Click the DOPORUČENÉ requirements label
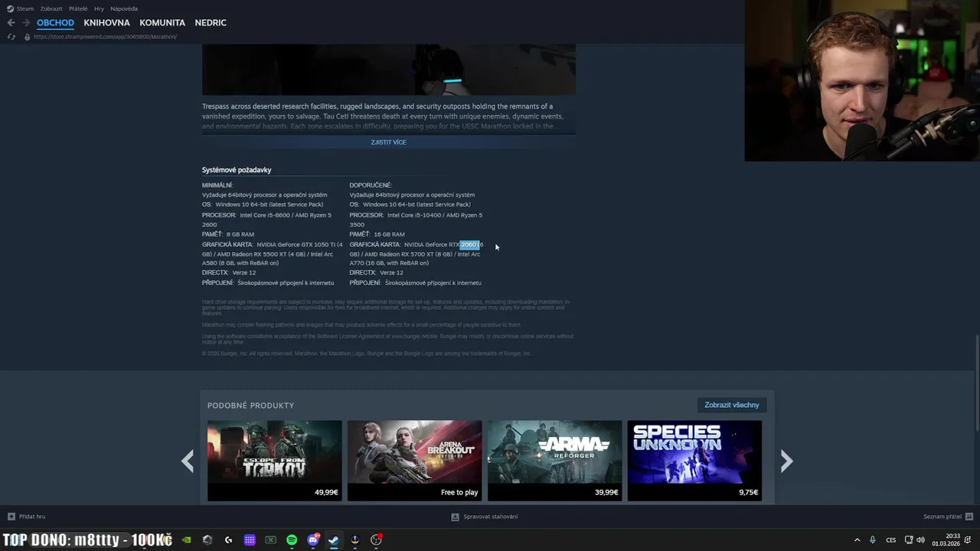 (x=371, y=185)
